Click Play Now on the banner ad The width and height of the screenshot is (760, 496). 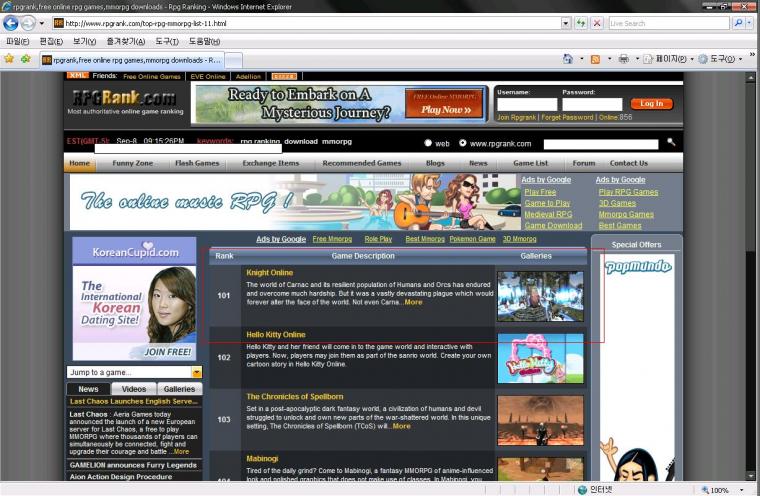pyautogui.click(x=445, y=110)
